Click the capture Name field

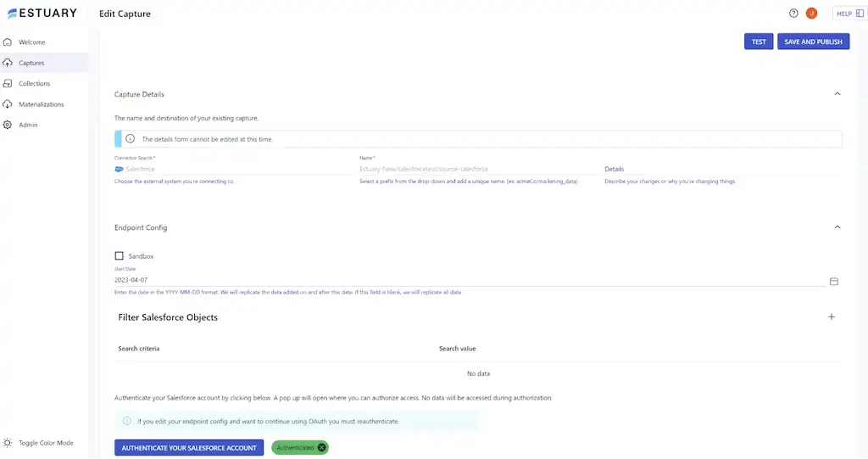coord(478,169)
